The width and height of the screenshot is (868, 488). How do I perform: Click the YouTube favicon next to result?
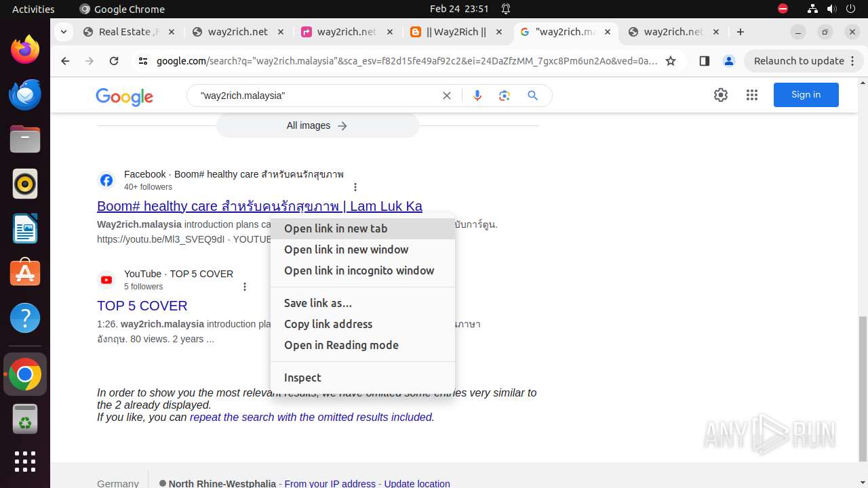click(106, 280)
